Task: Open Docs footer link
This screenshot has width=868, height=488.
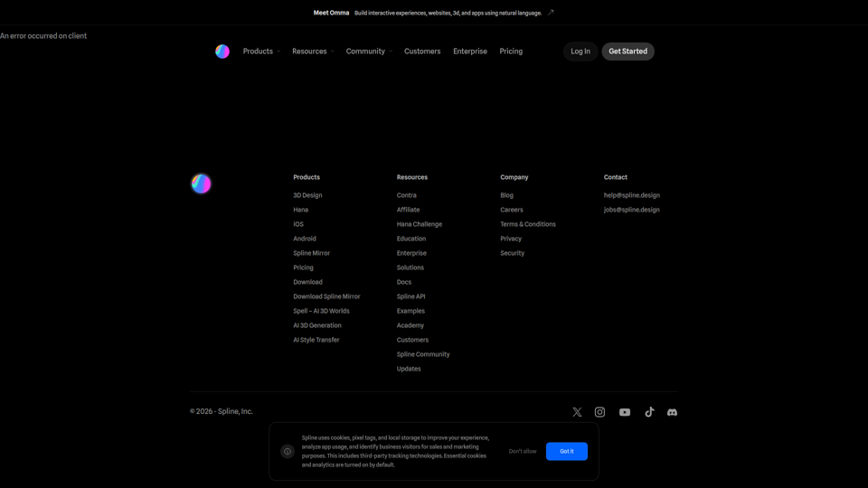Action: [x=403, y=282]
